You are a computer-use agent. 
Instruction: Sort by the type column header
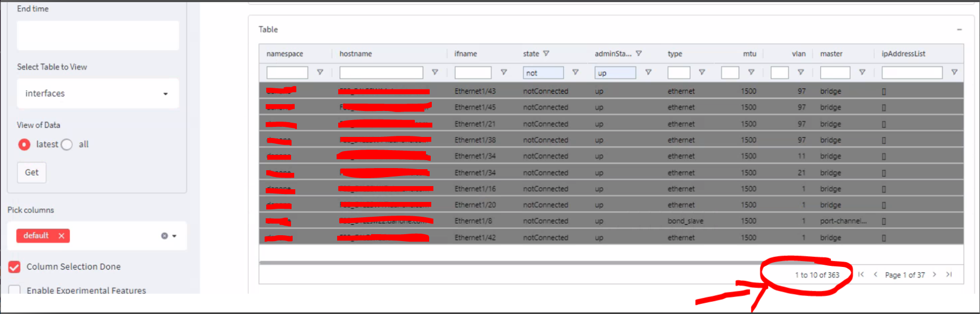click(x=675, y=54)
